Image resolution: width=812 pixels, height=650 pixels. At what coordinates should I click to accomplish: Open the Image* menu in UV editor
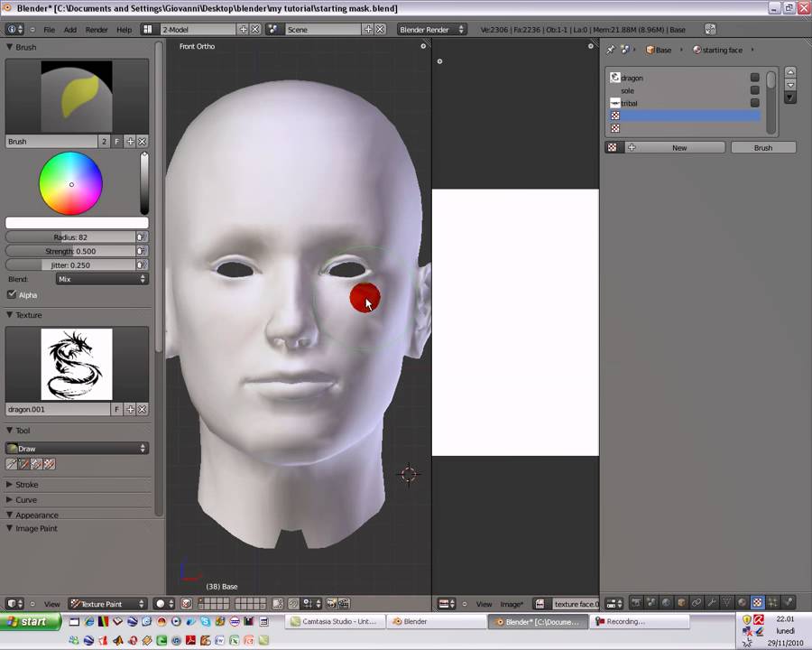click(x=512, y=604)
